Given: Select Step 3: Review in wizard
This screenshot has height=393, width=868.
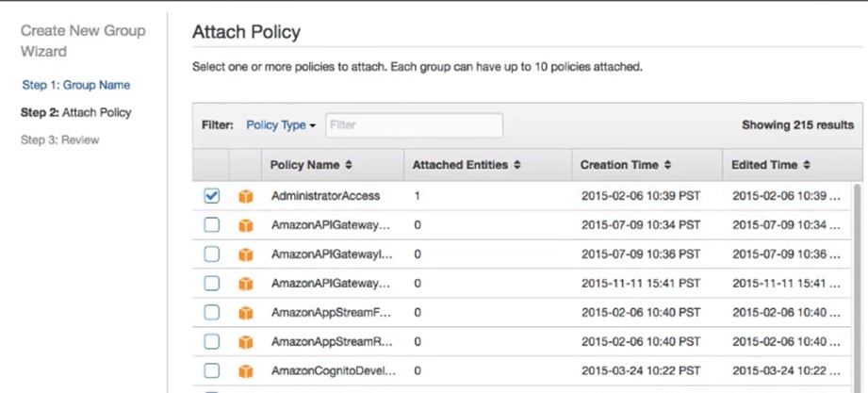Looking at the screenshot, I should click(59, 140).
